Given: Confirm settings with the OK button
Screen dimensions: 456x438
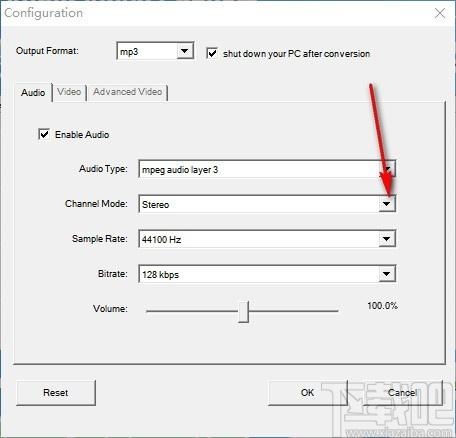Looking at the screenshot, I should pyautogui.click(x=307, y=393).
